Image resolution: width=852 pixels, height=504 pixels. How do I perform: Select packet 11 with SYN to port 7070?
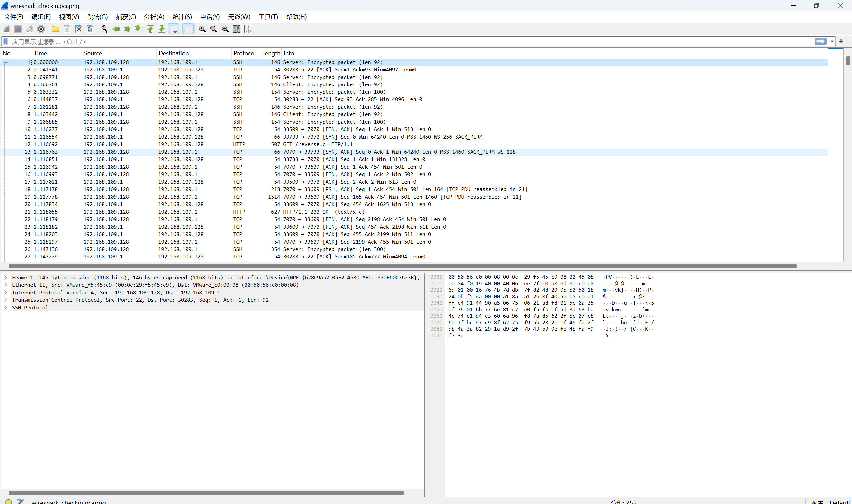(414, 137)
